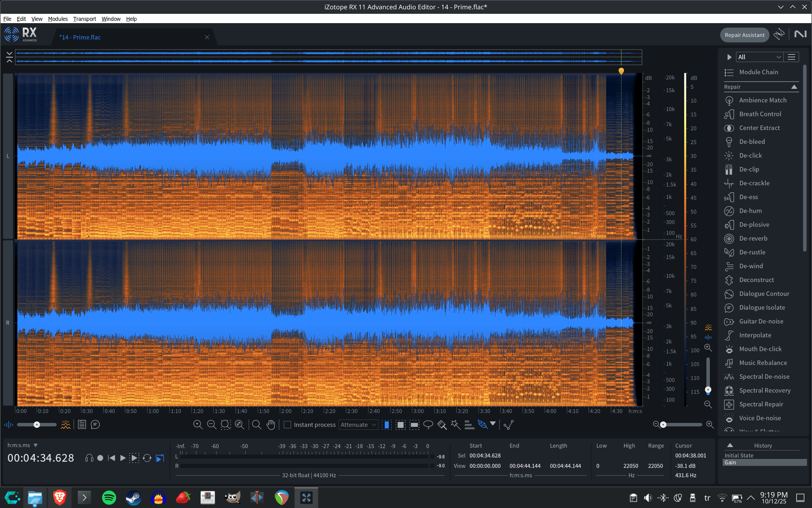Viewport: 812px width, 508px height.
Task: Open the clip gain envelope tool
Action: click(x=508, y=425)
